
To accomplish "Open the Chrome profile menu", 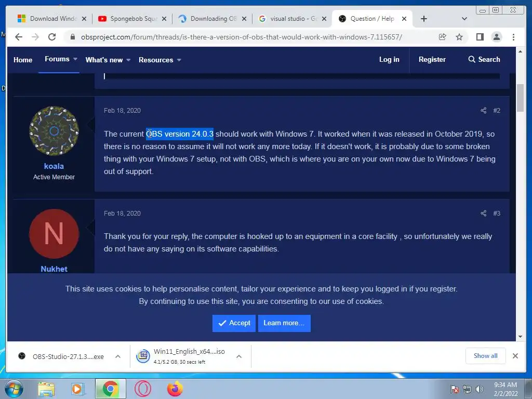I will (497, 37).
